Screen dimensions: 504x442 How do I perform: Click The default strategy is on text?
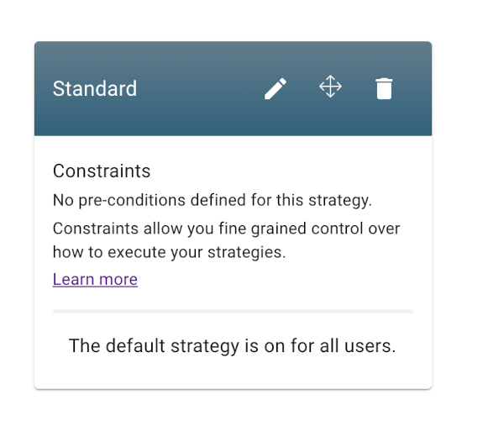coord(233,346)
